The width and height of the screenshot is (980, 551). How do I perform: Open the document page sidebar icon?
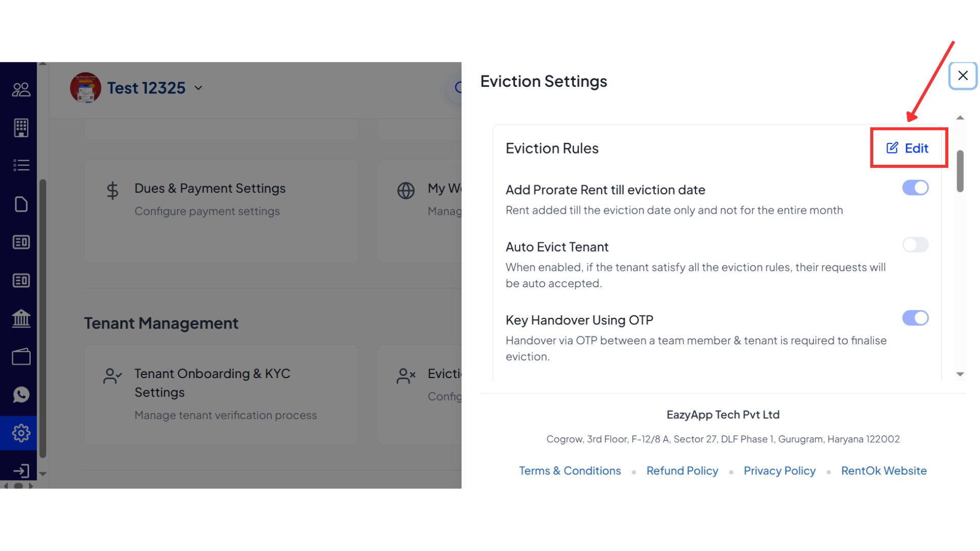(x=21, y=204)
